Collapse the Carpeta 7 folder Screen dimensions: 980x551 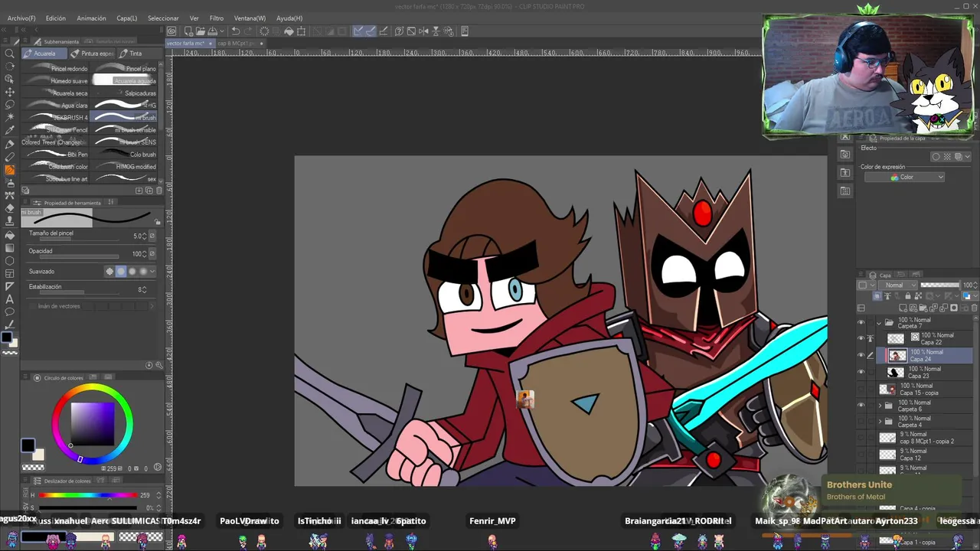tap(879, 323)
